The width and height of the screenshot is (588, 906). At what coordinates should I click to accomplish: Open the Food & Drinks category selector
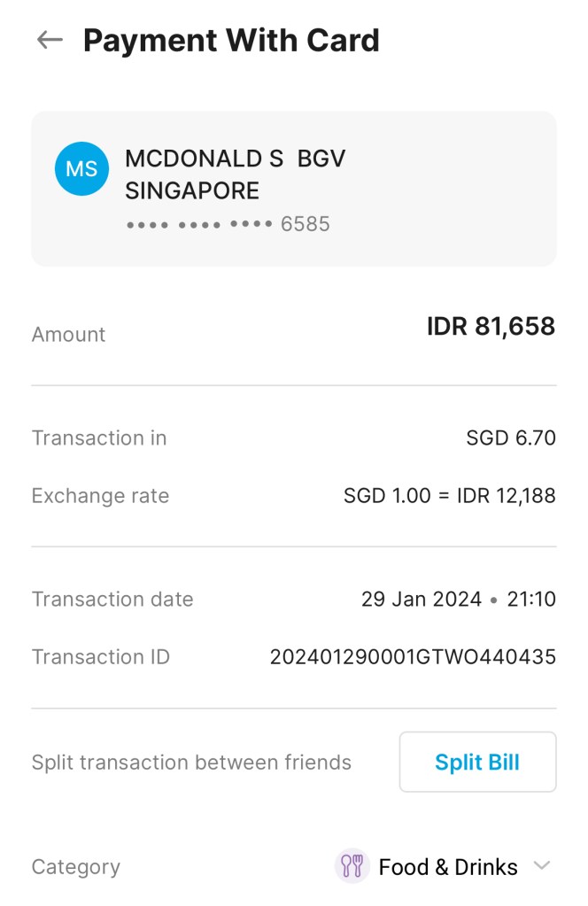447,867
